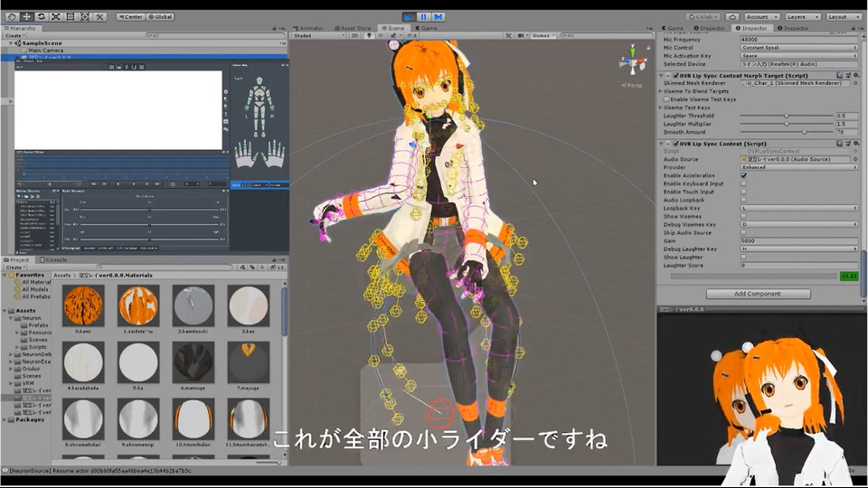Collapse SampleScene in Hierarchy
This screenshot has width=868, height=488.
pyautogui.click(x=11, y=43)
